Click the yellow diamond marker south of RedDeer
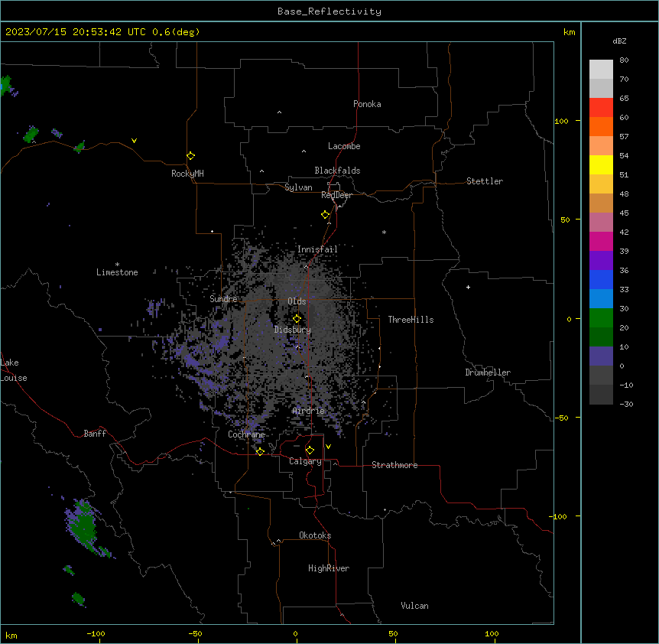 tap(326, 215)
